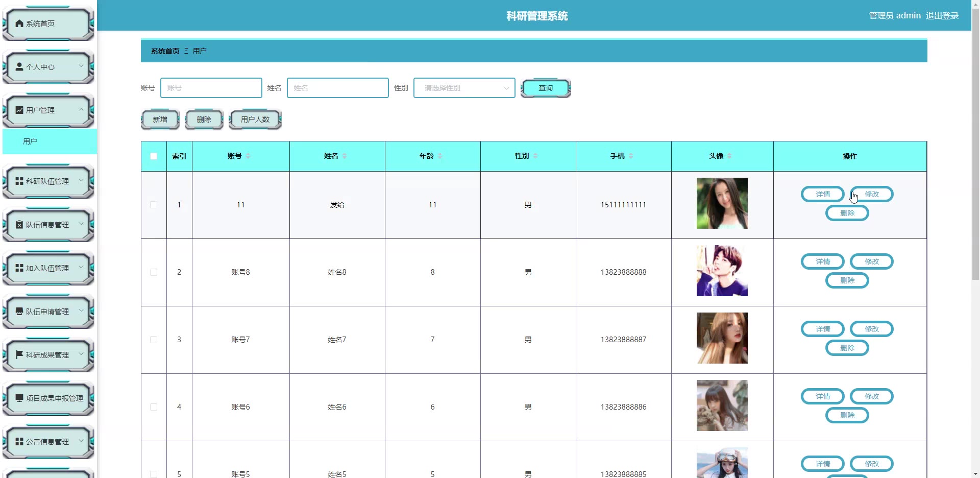Collapse 用户管理 menu chevron
The height and width of the screenshot is (478, 980).
(81, 110)
